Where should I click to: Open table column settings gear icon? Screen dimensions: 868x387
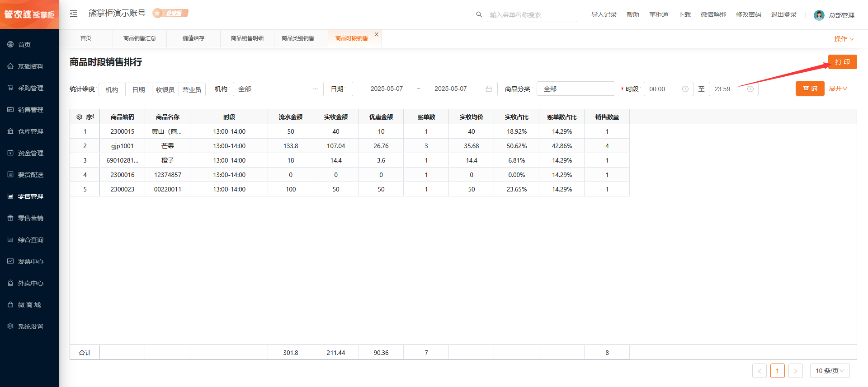click(79, 117)
